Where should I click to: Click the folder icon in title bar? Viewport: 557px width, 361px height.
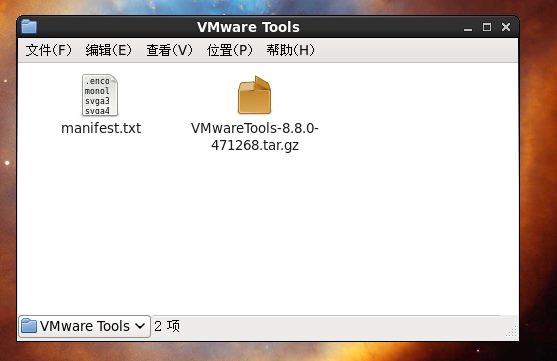pyautogui.click(x=29, y=27)
